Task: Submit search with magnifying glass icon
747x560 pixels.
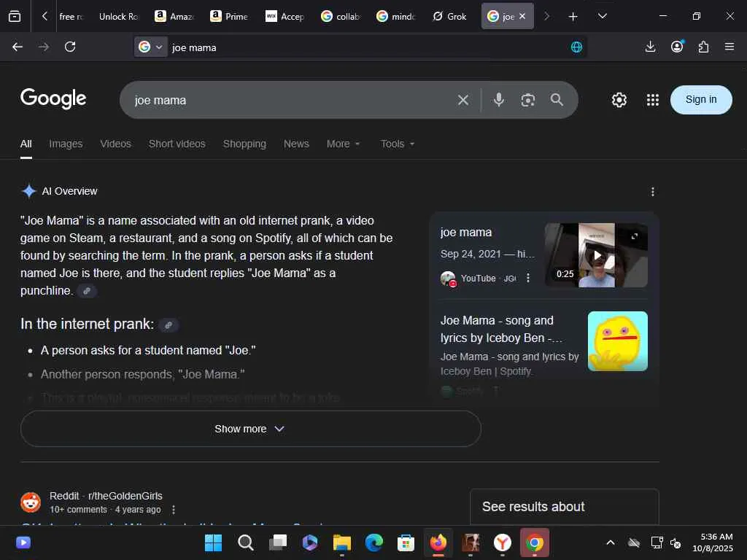Action: (x=557, y=99)
